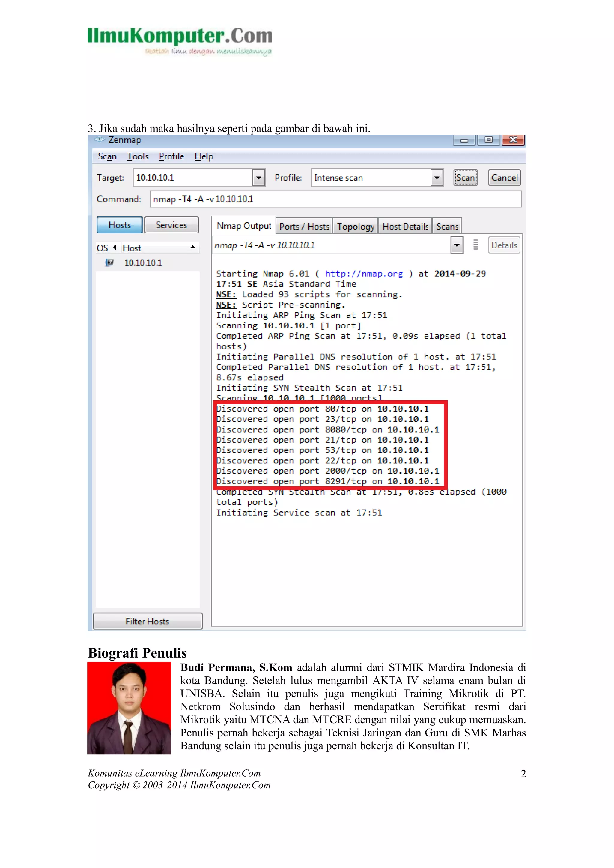The height and width of the screenshot is (868, 614).
Task: Expand the Target dropdown arrow
Action: coord(259,177)
